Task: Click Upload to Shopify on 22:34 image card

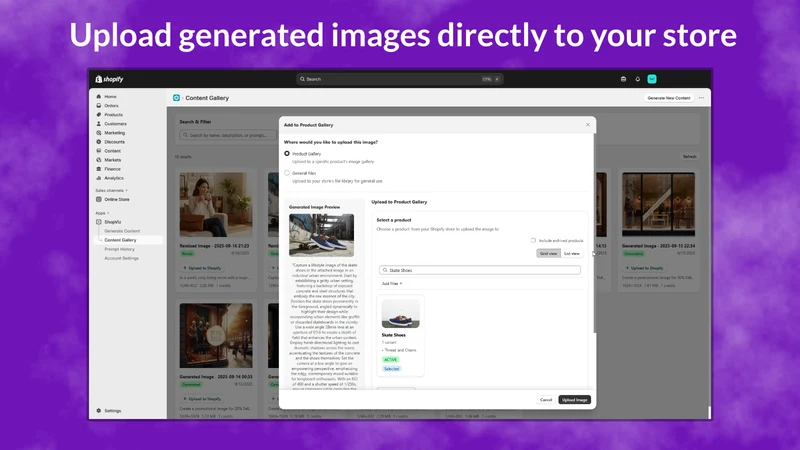Action: [645, 268]
